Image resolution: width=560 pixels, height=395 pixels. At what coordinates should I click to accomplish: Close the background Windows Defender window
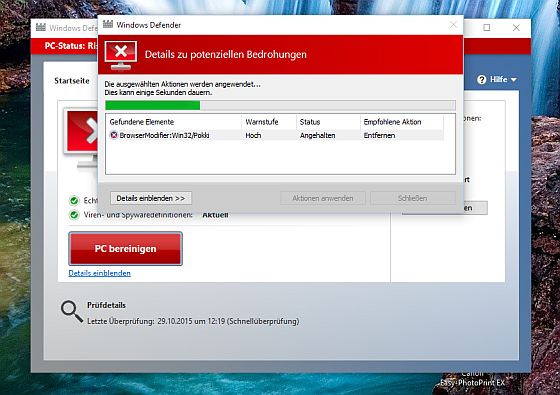tap(516, 28)
